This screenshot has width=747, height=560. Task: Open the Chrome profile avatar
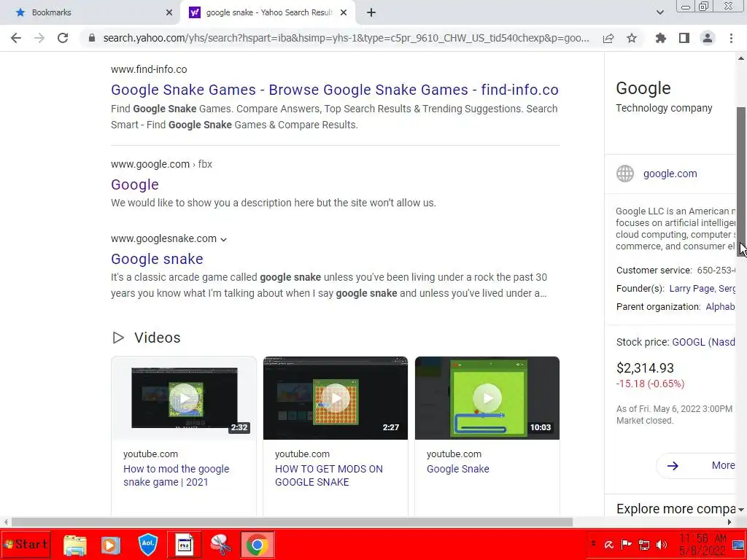coord(708,38)
